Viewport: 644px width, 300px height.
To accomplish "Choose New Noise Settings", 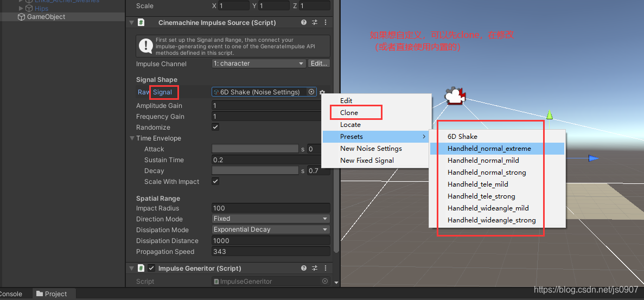I will coord(377,148).
